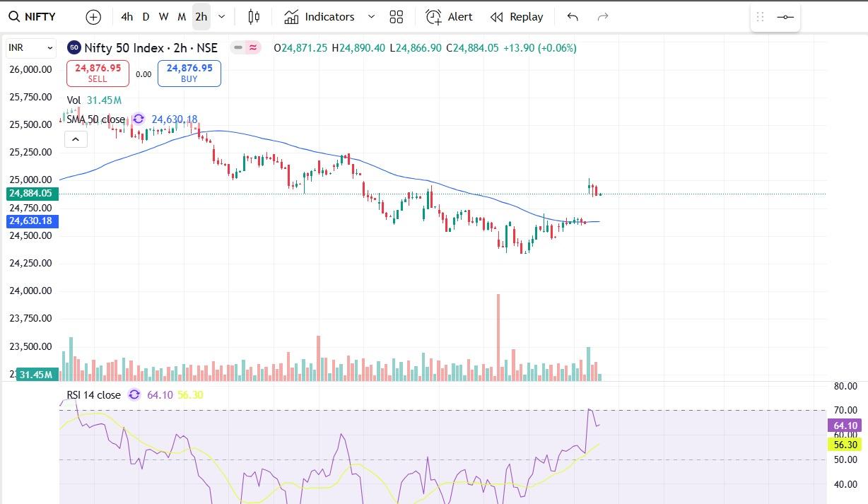Click the purple 64.10 RSI value label
This screenshot has height=504, width=868.
point(845,426)
